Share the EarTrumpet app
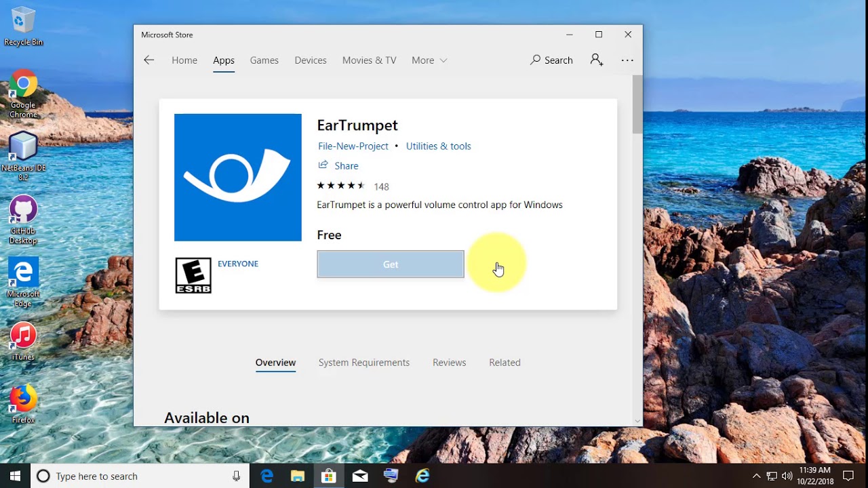Screen dimensions: 868x488 pyautogui.click(x=338, y=165)
